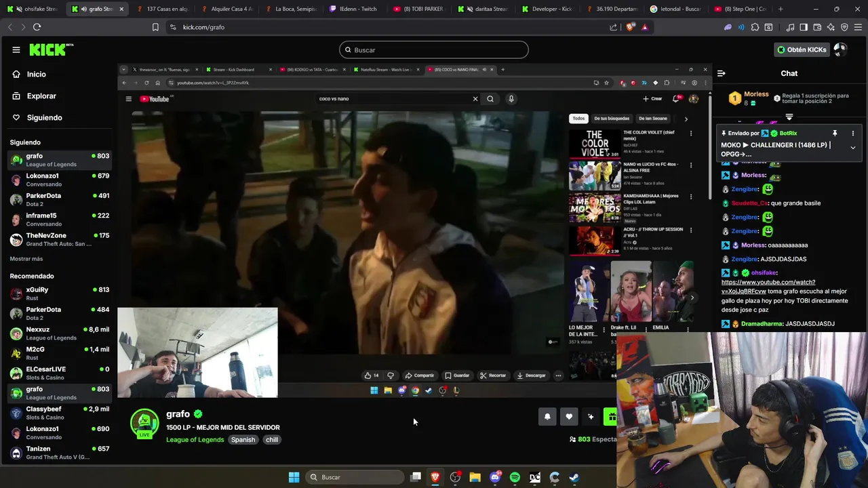Open Brave Rewards triangle icon
868x488 pixels.
(644, 27)
